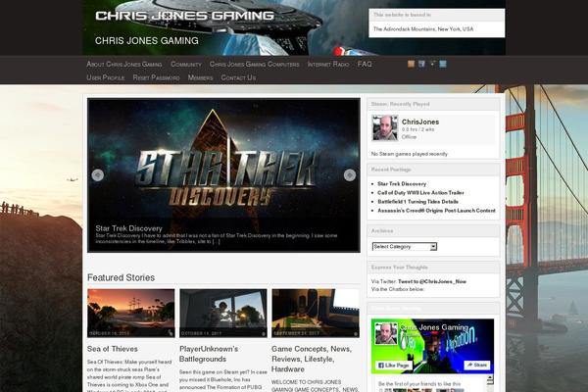Open the Internet Radio menu item
This screenshot has width=588, height=392.
click(x=328, y=64)
